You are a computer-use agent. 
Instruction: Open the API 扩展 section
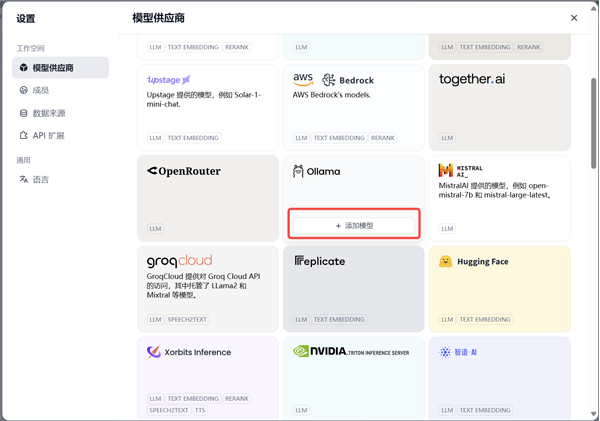[x=60, y=135]
